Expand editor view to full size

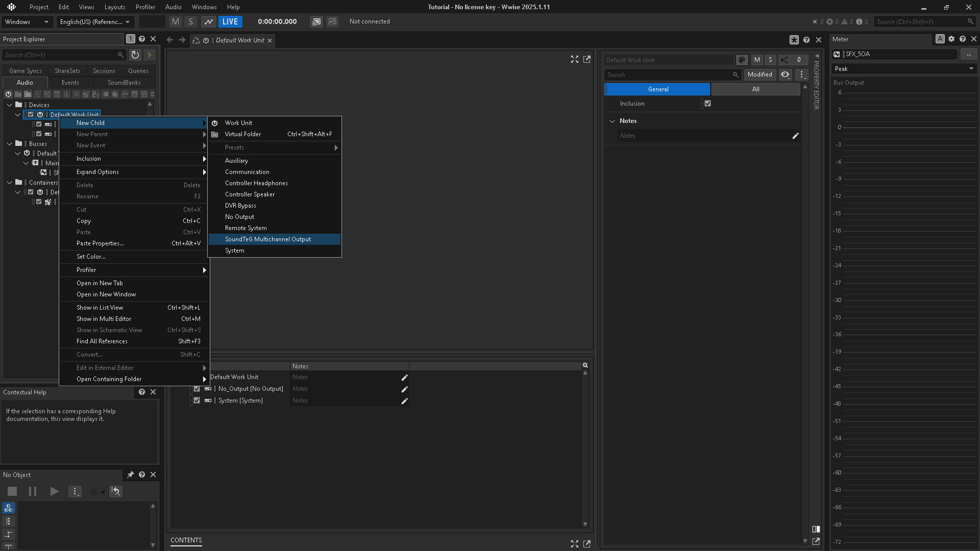pos(575,59)
